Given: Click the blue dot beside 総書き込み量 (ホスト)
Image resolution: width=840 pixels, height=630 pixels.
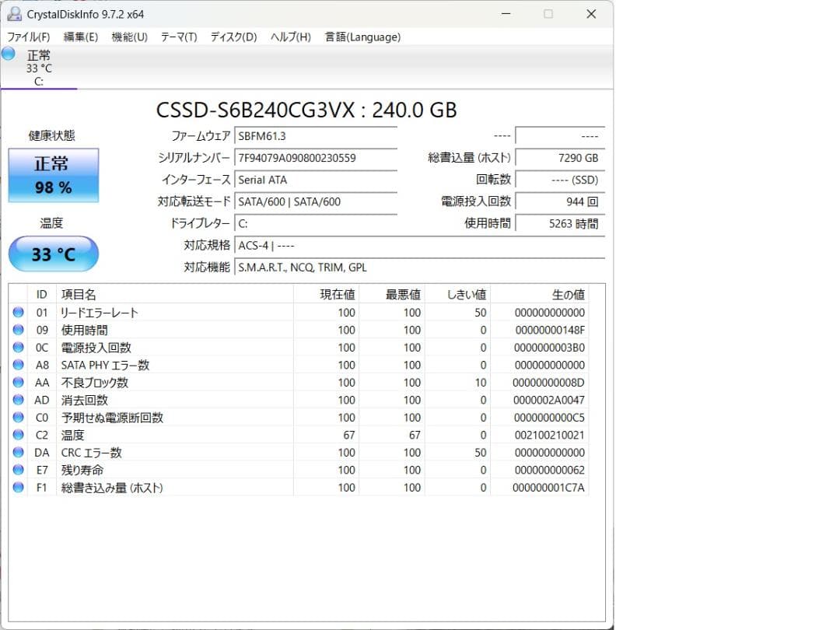Looking at the screenshot, I should tap(18, 487).
